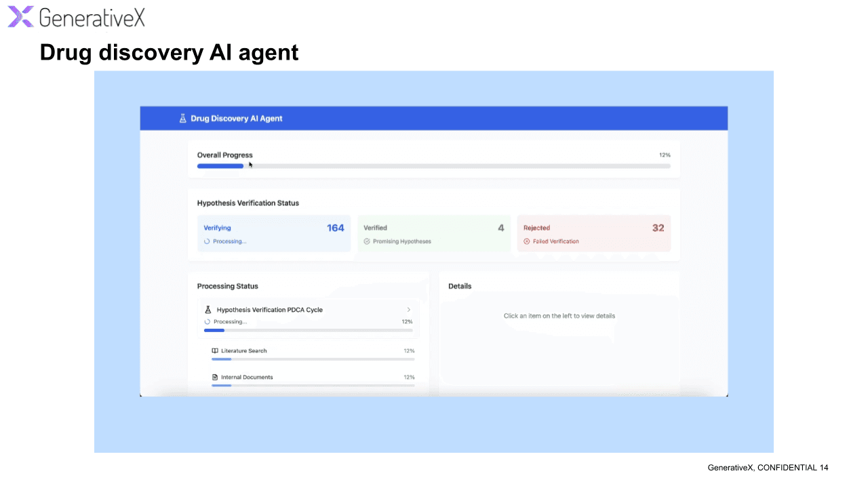Click the 12% value for Internal Documents
868x488 pixels.
(409, 378)
